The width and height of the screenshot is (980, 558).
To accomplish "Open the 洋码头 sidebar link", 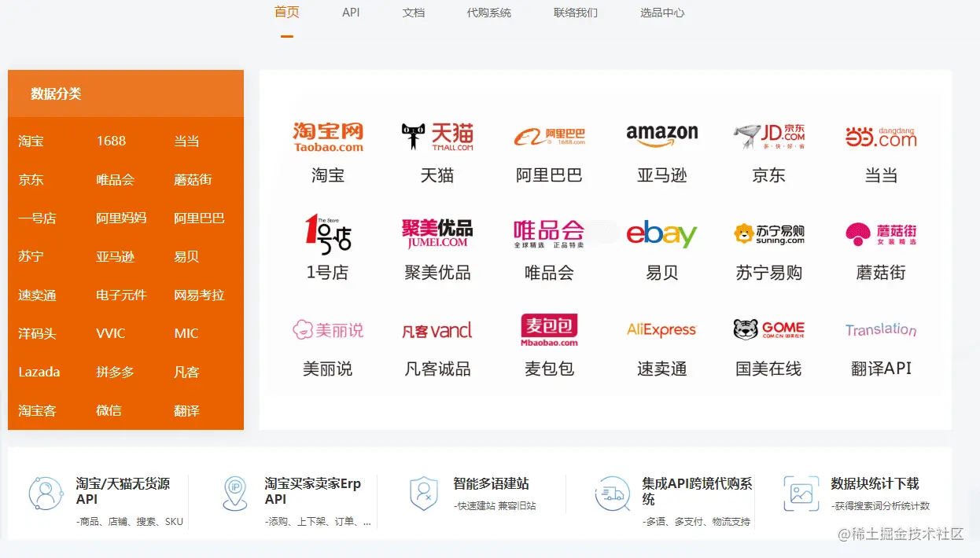I will pos(38,333).
